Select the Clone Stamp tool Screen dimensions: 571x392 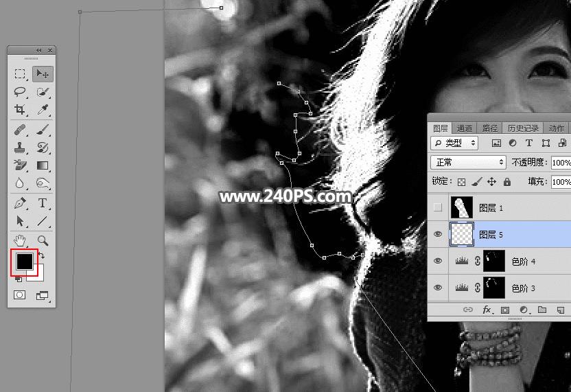click(20, 148)
